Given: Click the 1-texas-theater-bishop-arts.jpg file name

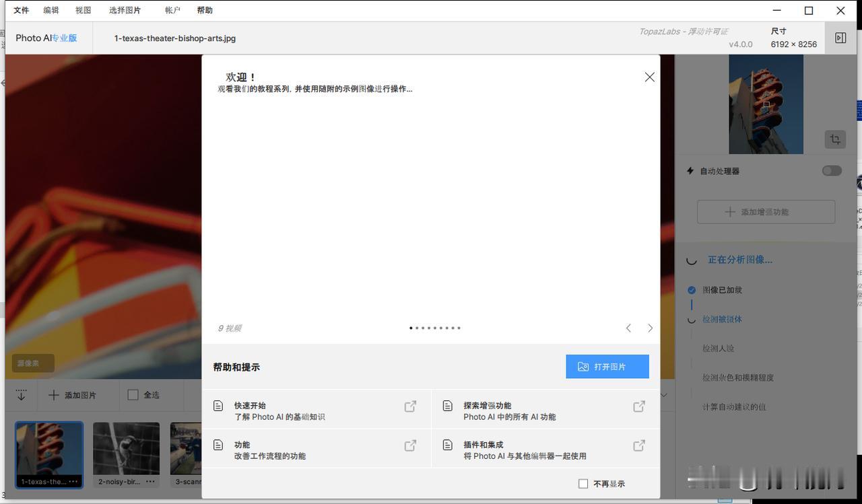Looking at the screenshot, I should (175, 38).
